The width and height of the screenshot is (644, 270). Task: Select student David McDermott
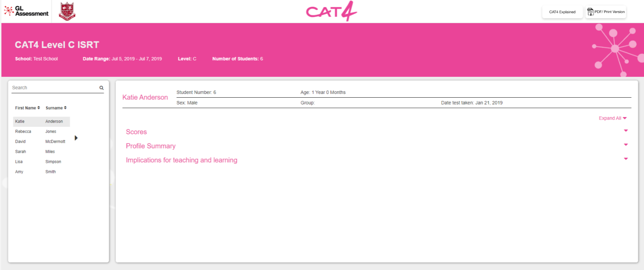(41, 142)
